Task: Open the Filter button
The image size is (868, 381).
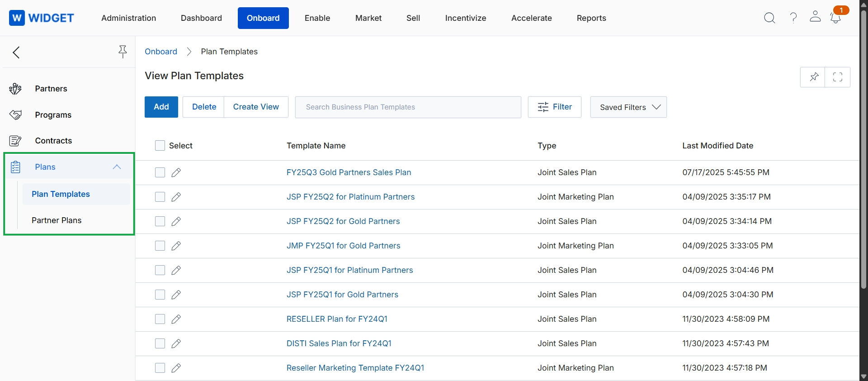Action: pos(555,107)
